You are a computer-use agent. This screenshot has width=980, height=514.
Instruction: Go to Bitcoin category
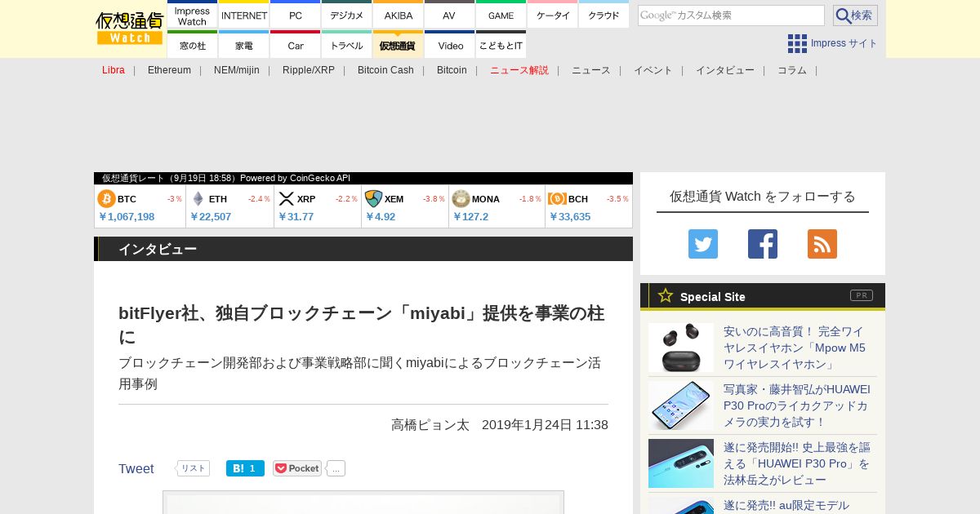(x=452, y=70)
